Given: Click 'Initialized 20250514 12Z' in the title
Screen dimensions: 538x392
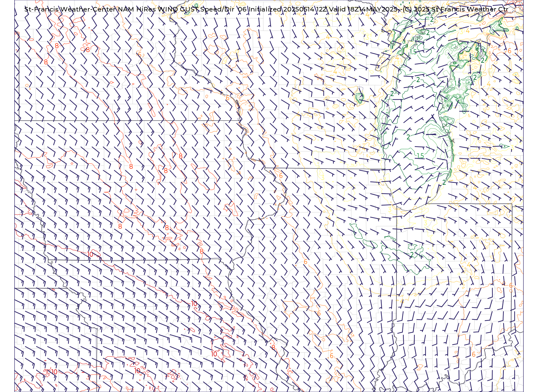Looking at the screenshot, I should 288,9.
